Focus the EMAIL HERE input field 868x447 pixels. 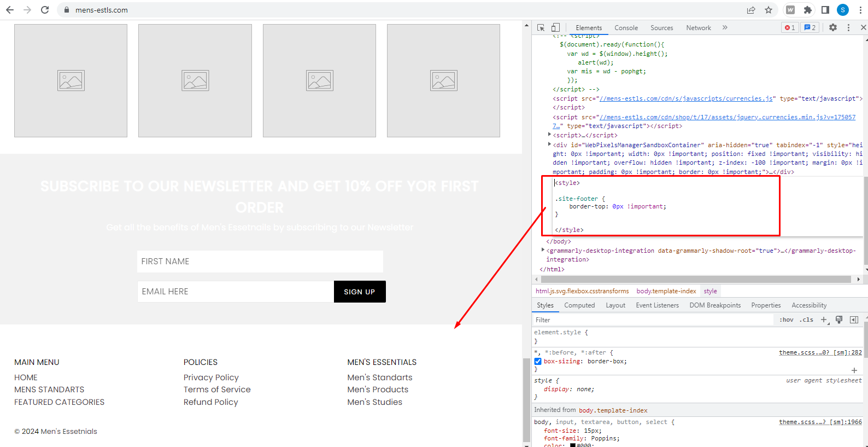(x=236, y=292)
